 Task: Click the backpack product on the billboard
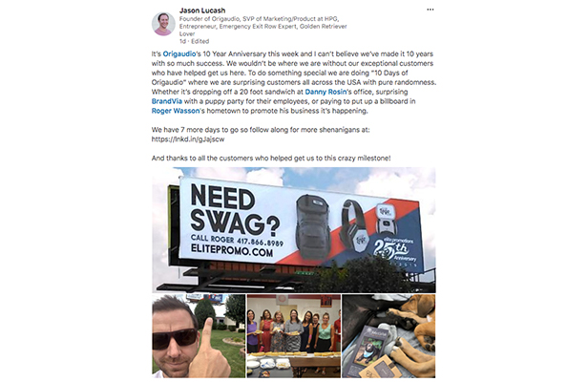pyautogui.click(x=313, y=226)
